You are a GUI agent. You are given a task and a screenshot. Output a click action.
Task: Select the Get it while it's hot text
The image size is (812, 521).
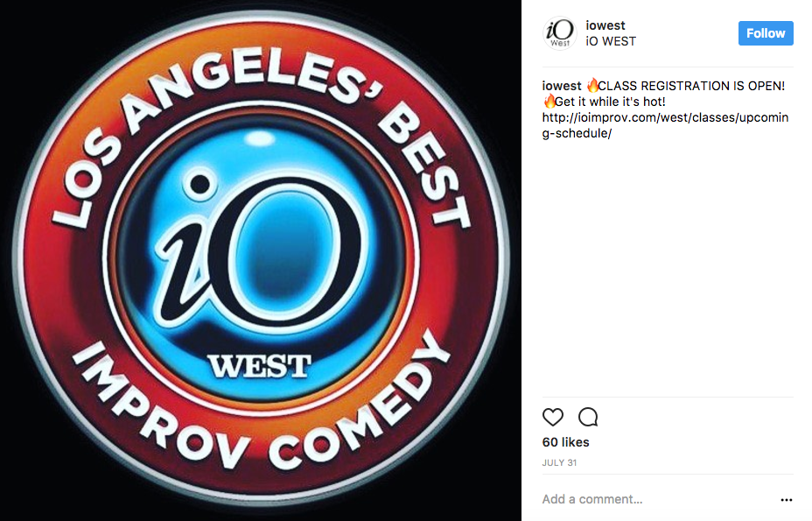click(610, 102)
